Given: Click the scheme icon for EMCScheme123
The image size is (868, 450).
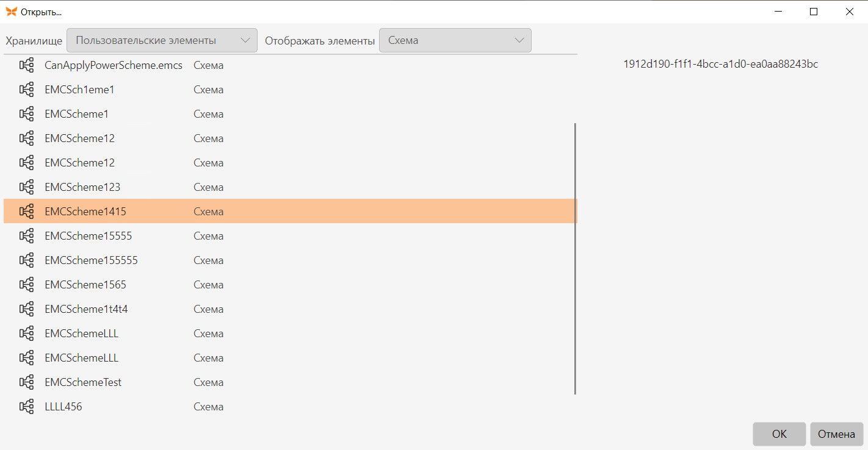Looking at the screenshot, I should coord(26,187).
